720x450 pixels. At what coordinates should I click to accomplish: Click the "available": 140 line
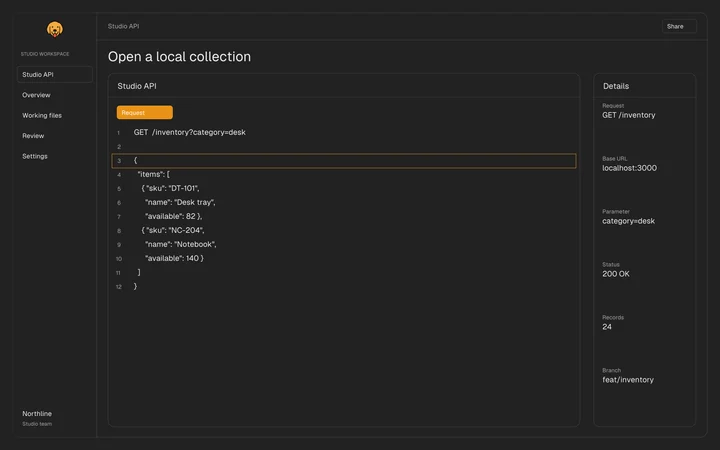pos(174,259)
